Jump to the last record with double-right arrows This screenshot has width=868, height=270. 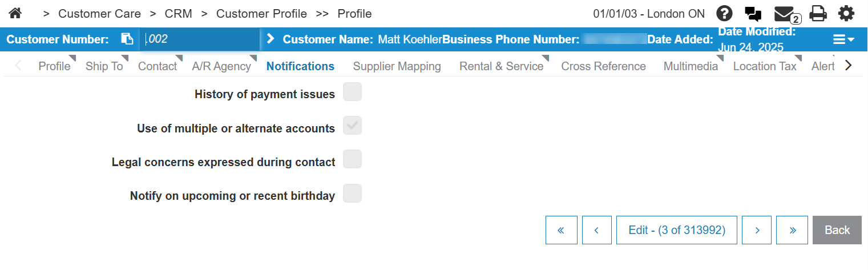click(x=792, y=230)
